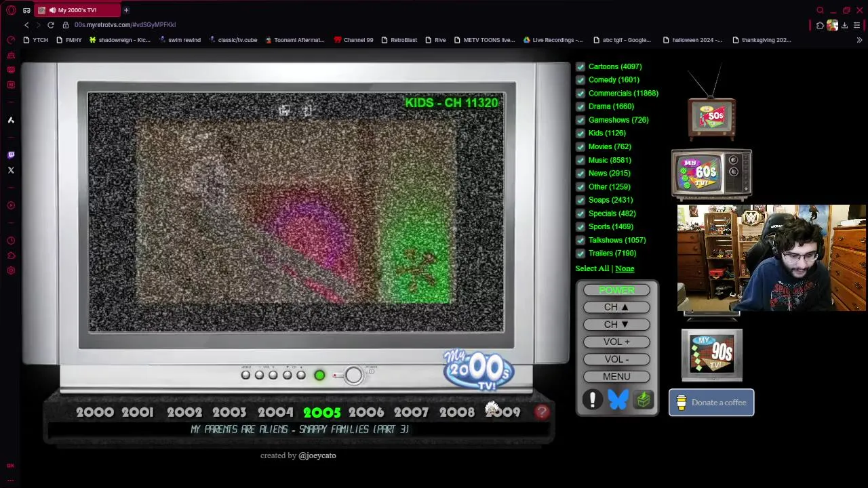Click the green lit button on TV panel

[319, 375]
